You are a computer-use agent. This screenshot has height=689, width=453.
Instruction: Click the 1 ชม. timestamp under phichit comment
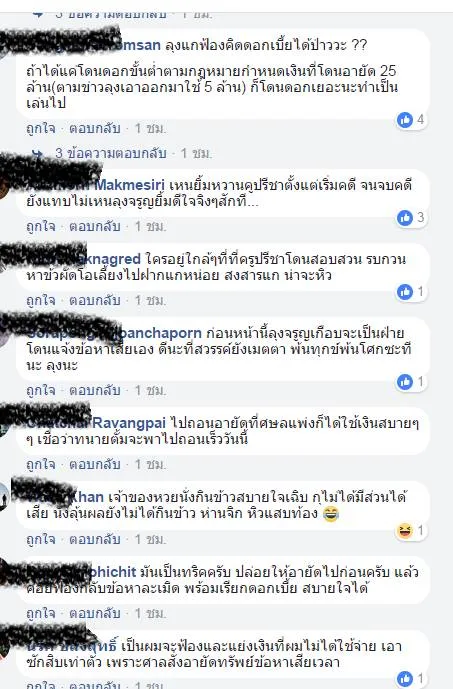(x=150, y=613)
